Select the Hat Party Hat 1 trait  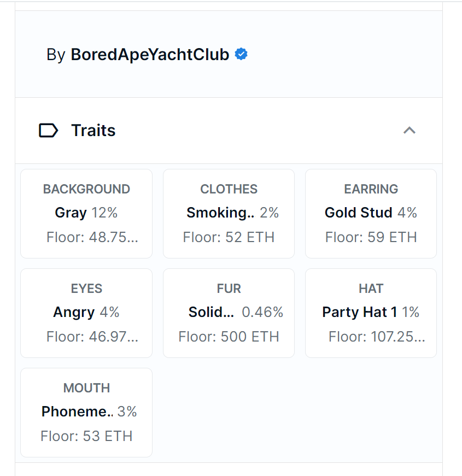pyautogui.click(x=371, y=313)
